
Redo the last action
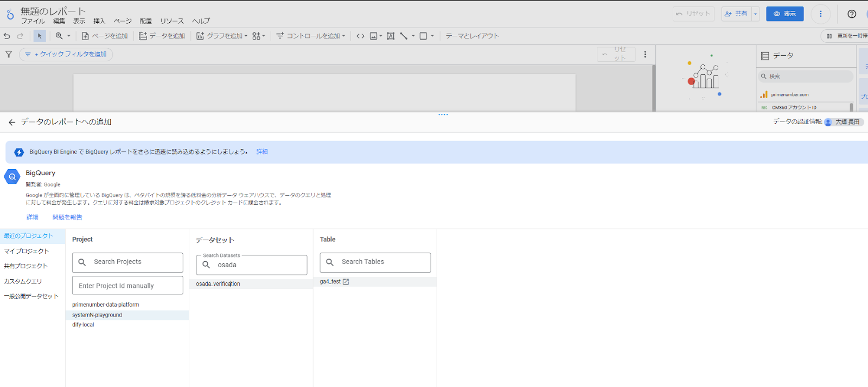[20, 36]
